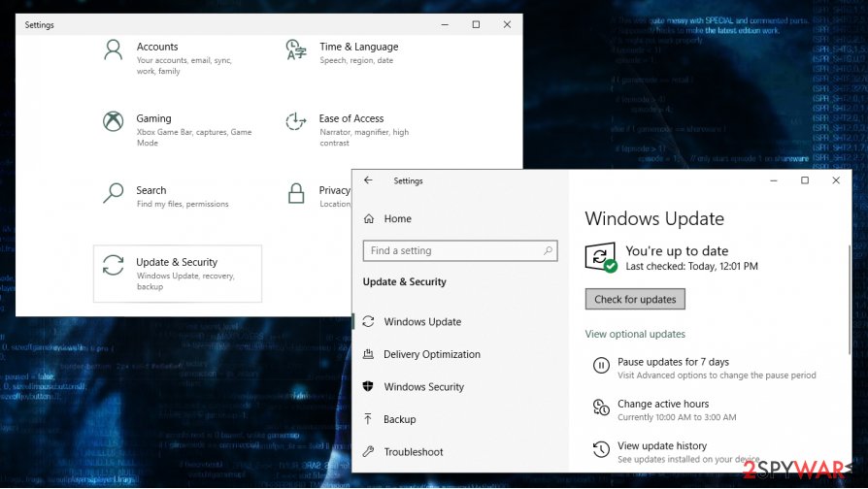The image size is (868, 489).
Task: Click 'Narrator, magnifier, high contrast' description
Action: 364,137
